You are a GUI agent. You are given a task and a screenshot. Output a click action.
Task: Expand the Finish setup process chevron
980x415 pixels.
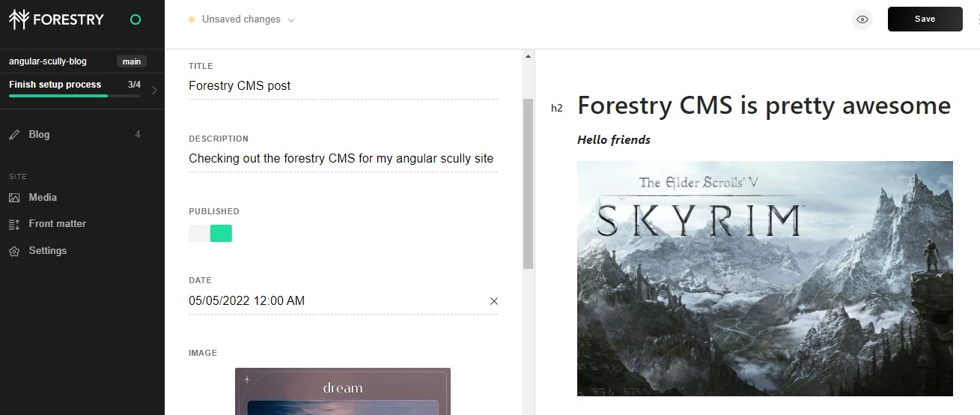(x=154, y=91)
